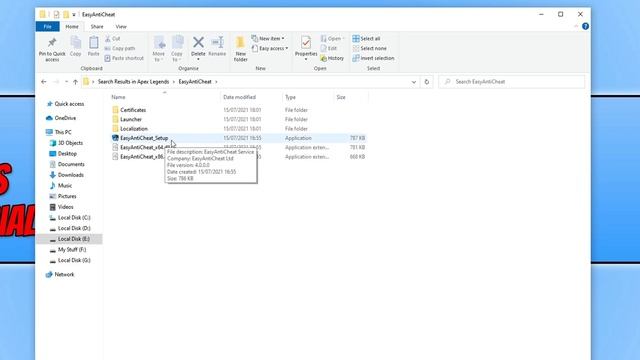Open Videos in navigation pane

[x=62, y=207]
